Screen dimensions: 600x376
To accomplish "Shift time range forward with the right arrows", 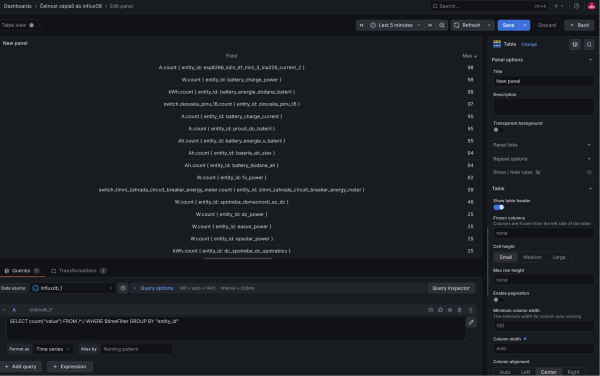I will 430,25.
